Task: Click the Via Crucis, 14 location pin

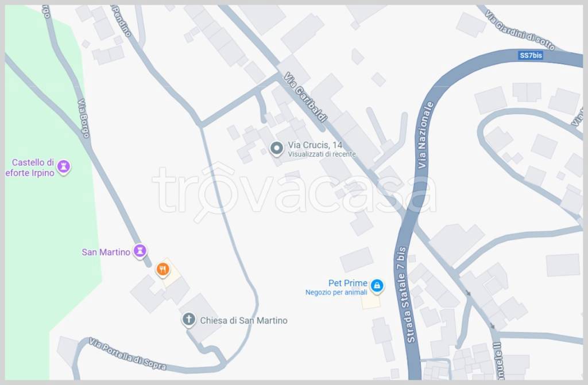Action: 277,149
